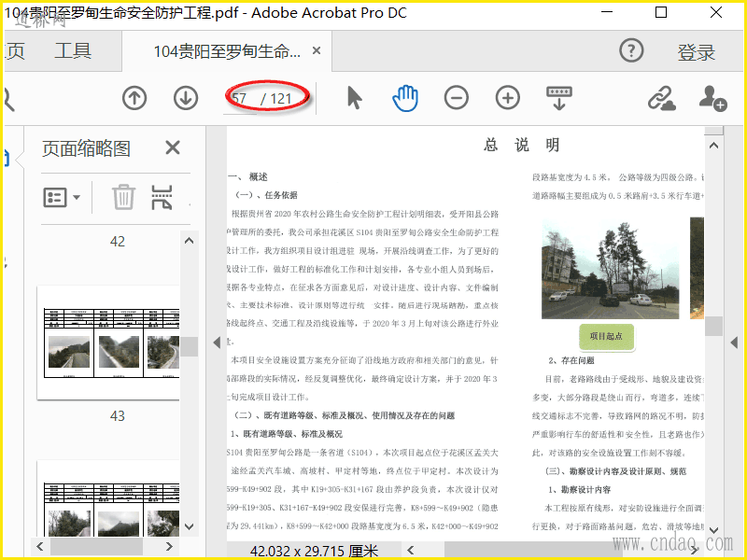Image resolution: width=747 pixels, height=560 pixels.
Task: Close the 104贵阳至罗甸生命 document tab
Action: coord(317,51)
